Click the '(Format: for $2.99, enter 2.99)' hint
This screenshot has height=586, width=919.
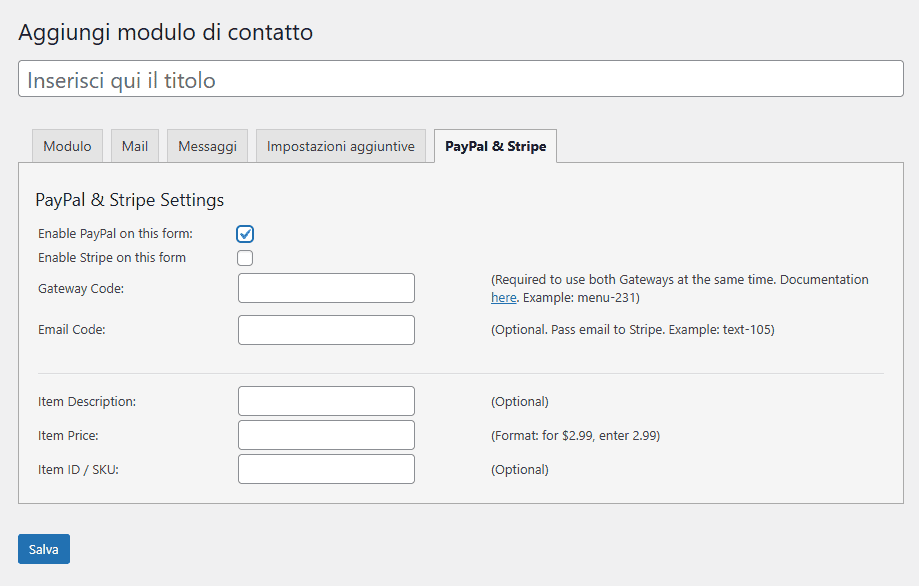pos(576,436)
